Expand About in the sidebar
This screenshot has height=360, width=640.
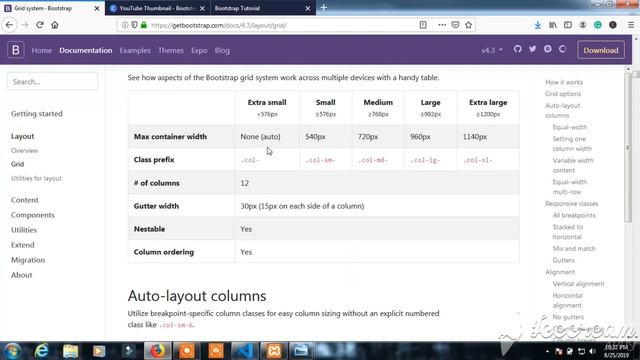coord(22,275)
